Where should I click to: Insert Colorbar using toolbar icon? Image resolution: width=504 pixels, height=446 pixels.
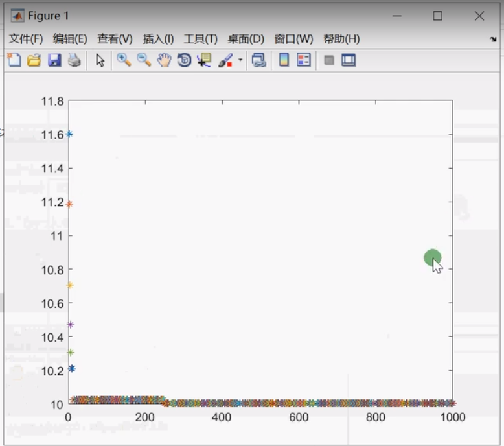click(284, 60)
